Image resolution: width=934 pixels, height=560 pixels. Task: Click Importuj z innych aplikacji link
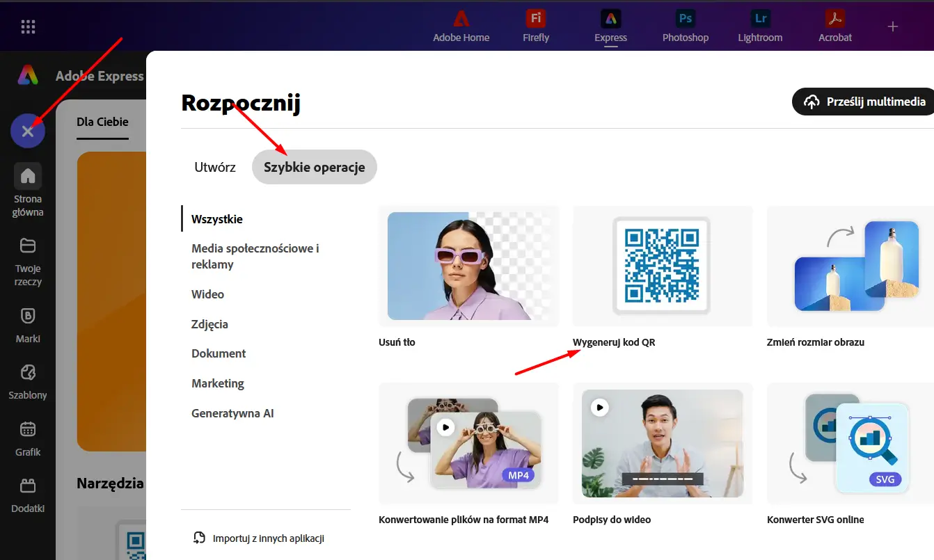point(259,538)
